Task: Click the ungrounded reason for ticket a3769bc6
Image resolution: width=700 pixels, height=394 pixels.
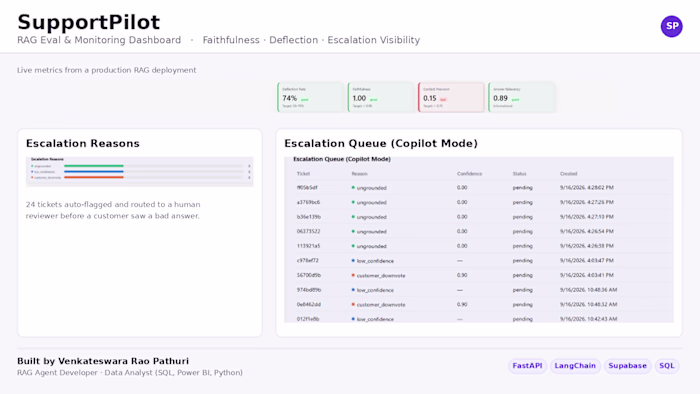Action: click(x=369, y=203)
